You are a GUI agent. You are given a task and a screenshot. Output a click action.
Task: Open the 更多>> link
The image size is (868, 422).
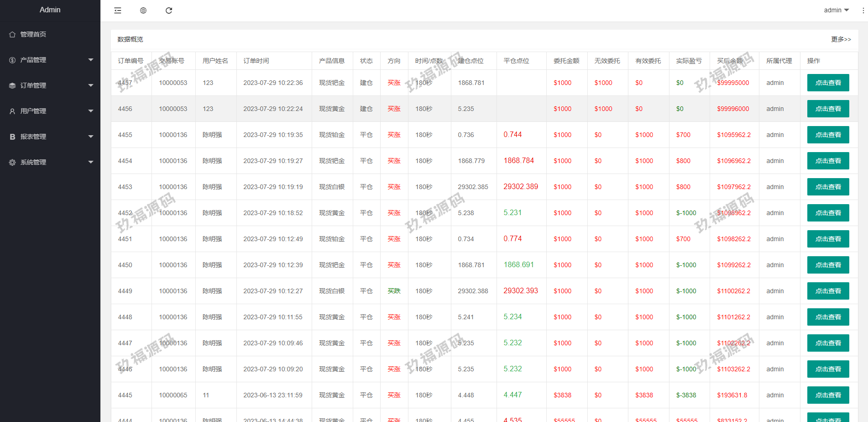841,39
